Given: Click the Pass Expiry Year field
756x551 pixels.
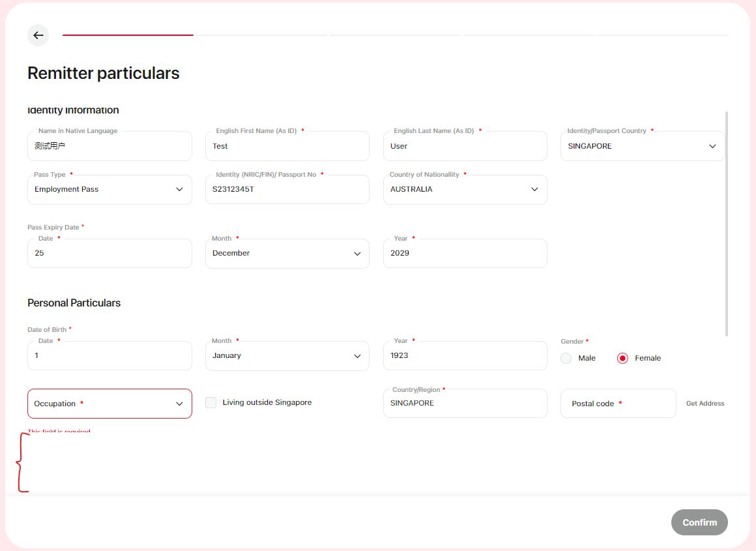Looking at the screenshot, I should 465,253.
